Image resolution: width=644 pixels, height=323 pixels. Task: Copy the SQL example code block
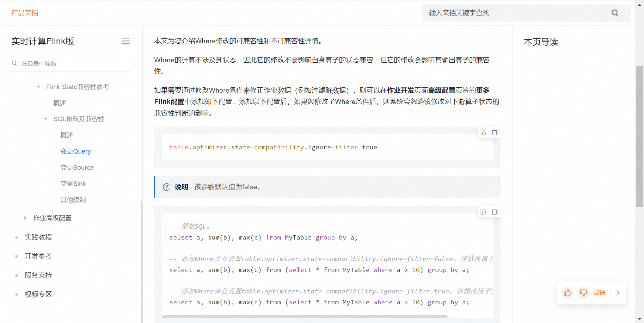495,212
